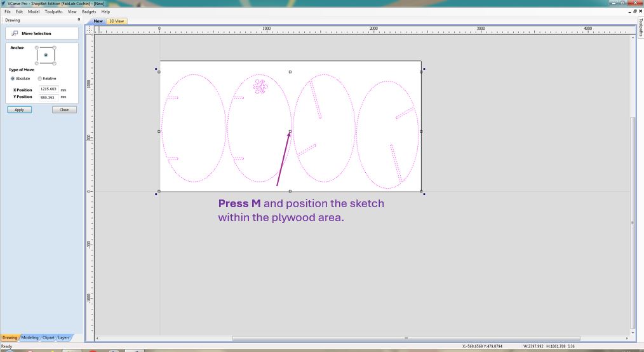The width and height of the screenshot is (644, 352).
Task: Open the Help menu
Action: (x=105, y=11)
